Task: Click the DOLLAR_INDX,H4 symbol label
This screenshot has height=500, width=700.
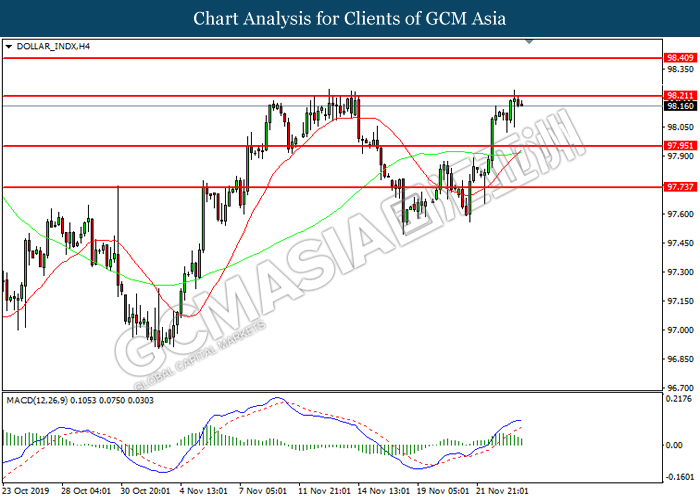Action: [53, 46]
